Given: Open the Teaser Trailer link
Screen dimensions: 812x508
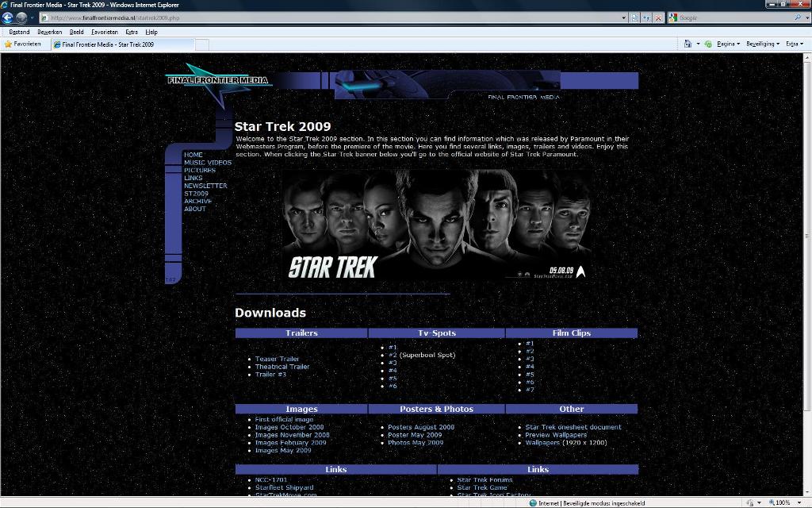Looking at the screenshot, I should pyautogui.click(x=277, y=360).
